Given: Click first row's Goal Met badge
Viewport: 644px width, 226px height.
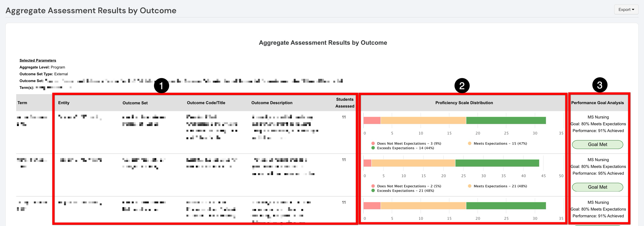Looking at the screenshot, I should pyautogui.click(x=597, y=145).
